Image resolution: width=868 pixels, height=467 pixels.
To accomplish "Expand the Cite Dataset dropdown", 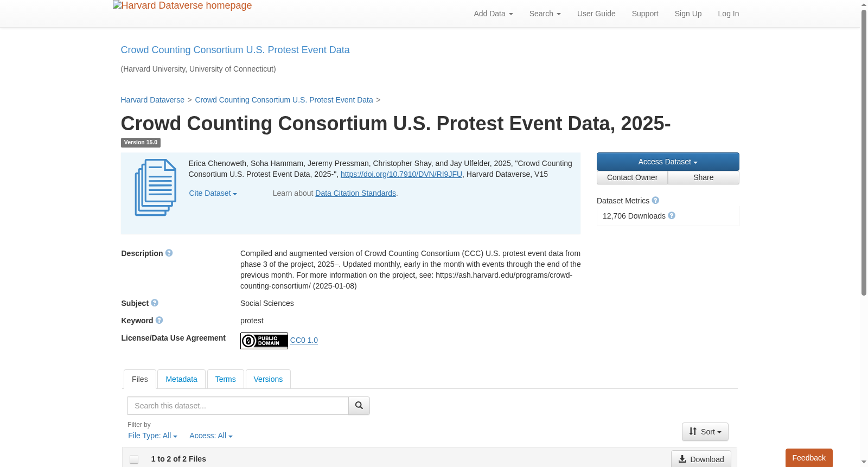I will [x=213, y=193].
